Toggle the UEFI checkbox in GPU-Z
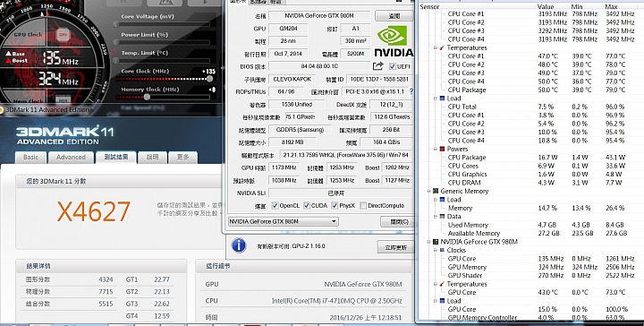Screen dimensions: 644x326 393,66
